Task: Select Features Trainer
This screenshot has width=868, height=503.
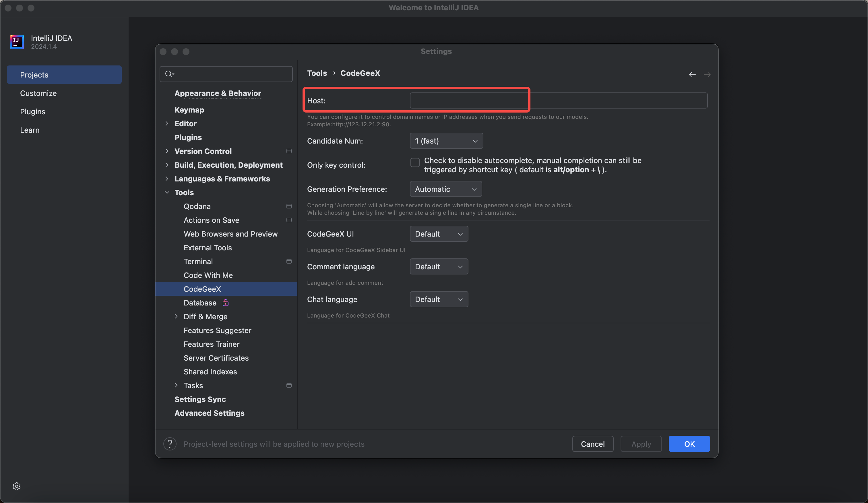Action: point(212,344)
